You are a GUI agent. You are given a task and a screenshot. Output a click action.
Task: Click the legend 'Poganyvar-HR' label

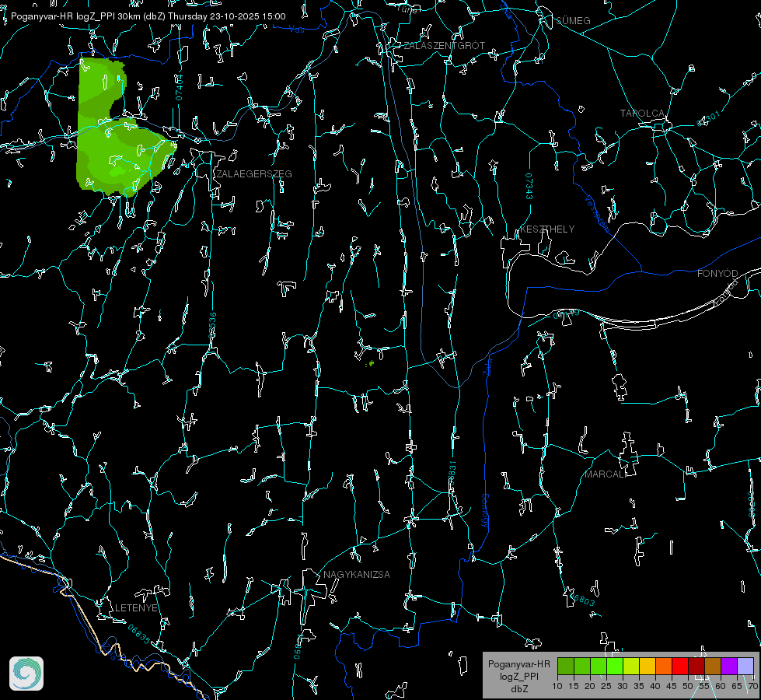[518, 664]
